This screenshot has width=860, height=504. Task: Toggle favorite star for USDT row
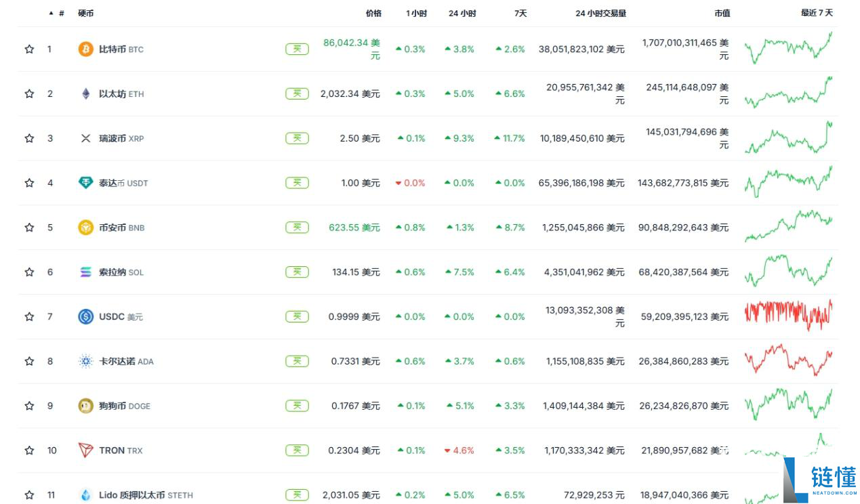[29, 183]
